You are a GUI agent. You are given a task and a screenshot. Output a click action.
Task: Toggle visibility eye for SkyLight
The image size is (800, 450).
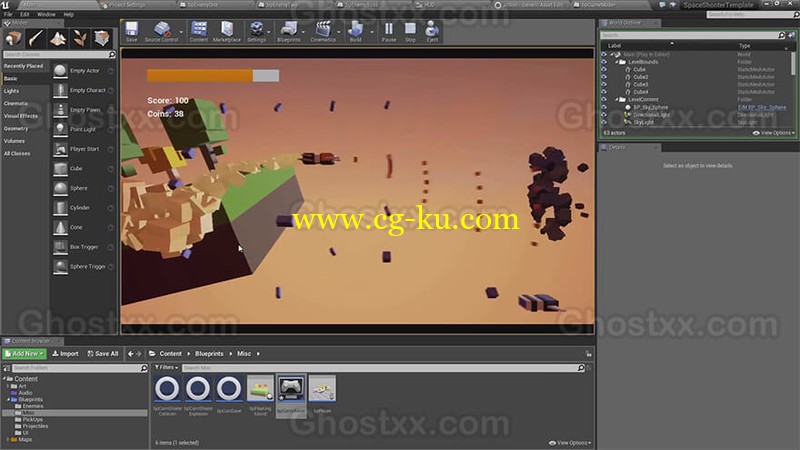point(604,122)
